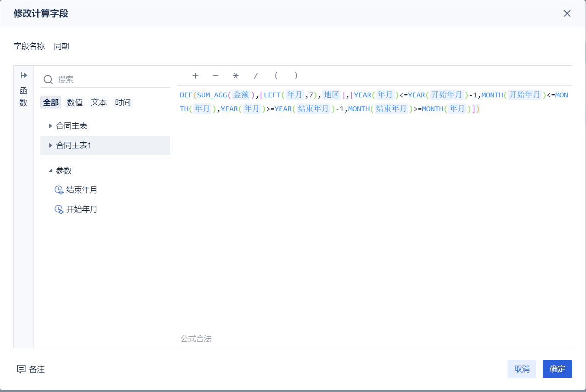This screenshot has width=586, height=392.
Task: Expand the function panel arrow icon
Action: click(x=24, y=75)
